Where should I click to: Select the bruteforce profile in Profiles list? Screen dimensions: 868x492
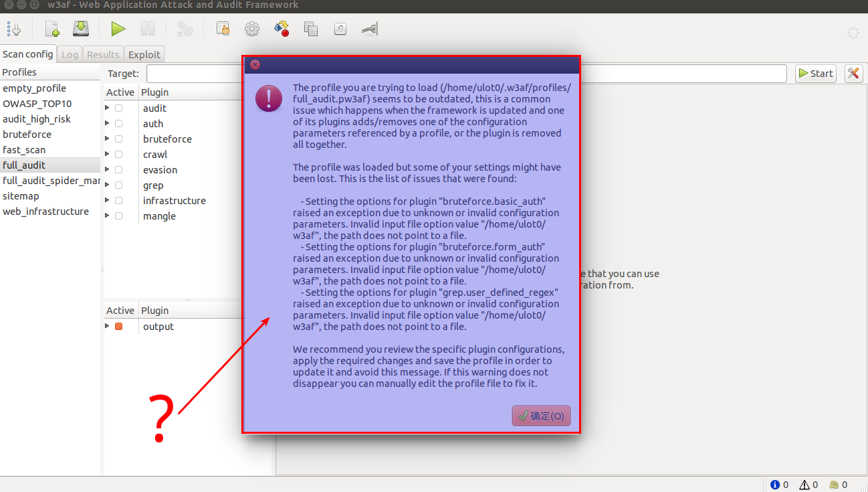pos(50,135)
